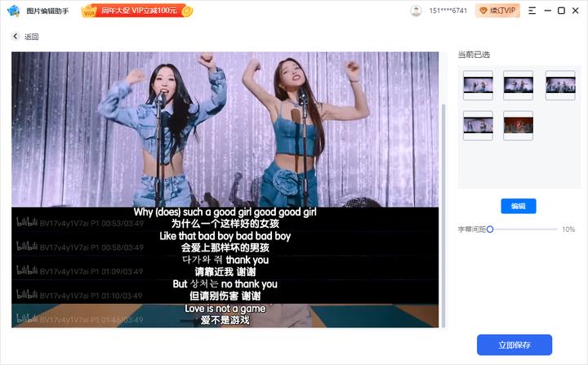Click the 编辑 edit button

click(x=519, y=206)
